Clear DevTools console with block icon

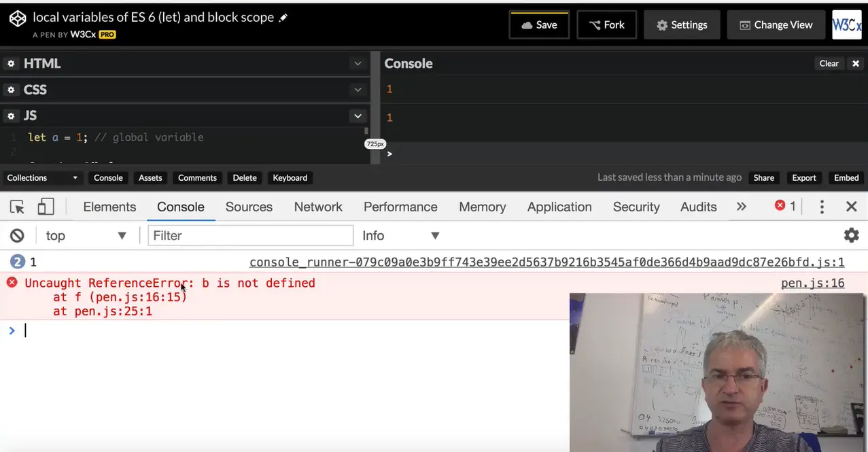click(x=17, y=235)
